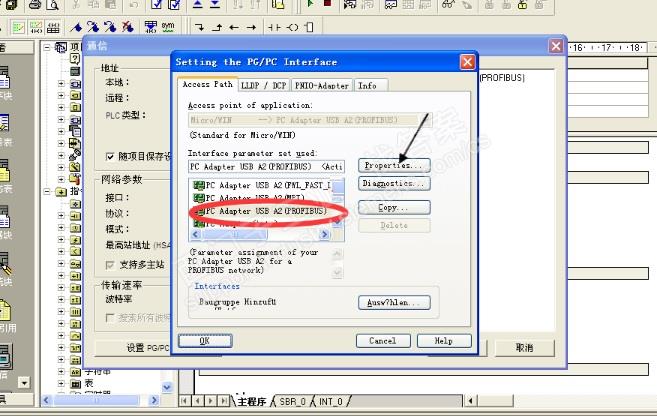Click the description text scroll-down arrow
Viewport: 657px width, 416px height.
point(338,273)
